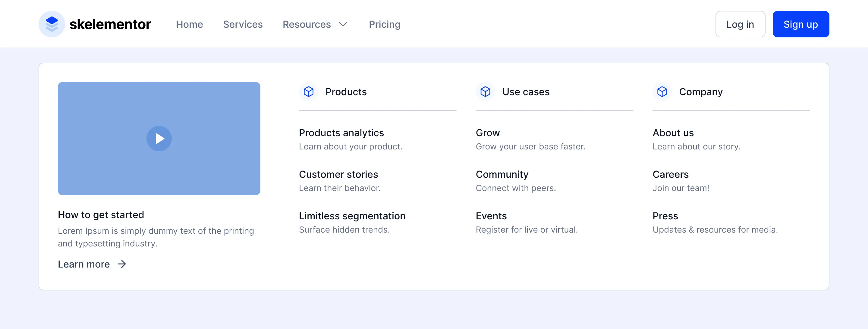Click the Sign up button

(800, 24)
